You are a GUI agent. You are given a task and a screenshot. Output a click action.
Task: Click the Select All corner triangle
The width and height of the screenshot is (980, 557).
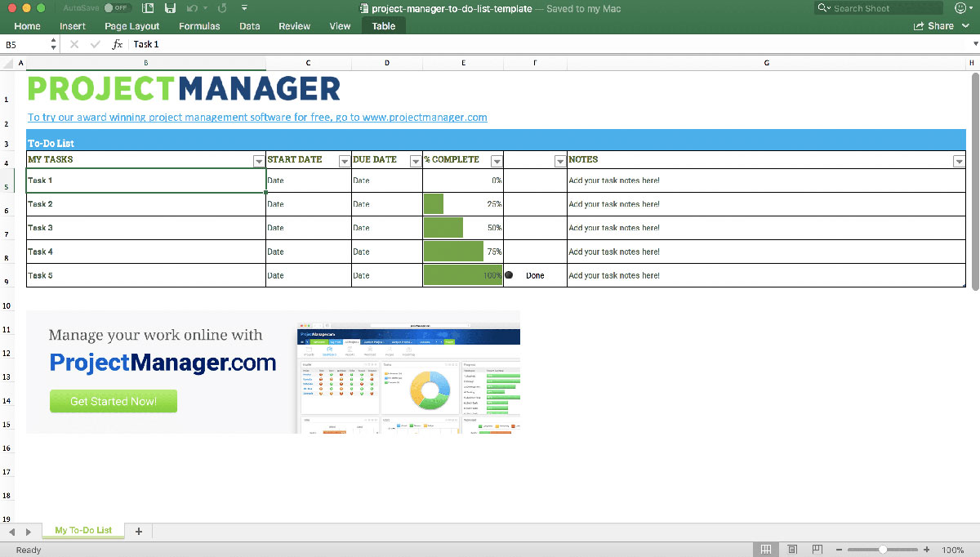pyautogui.click(x=7, y=63)
